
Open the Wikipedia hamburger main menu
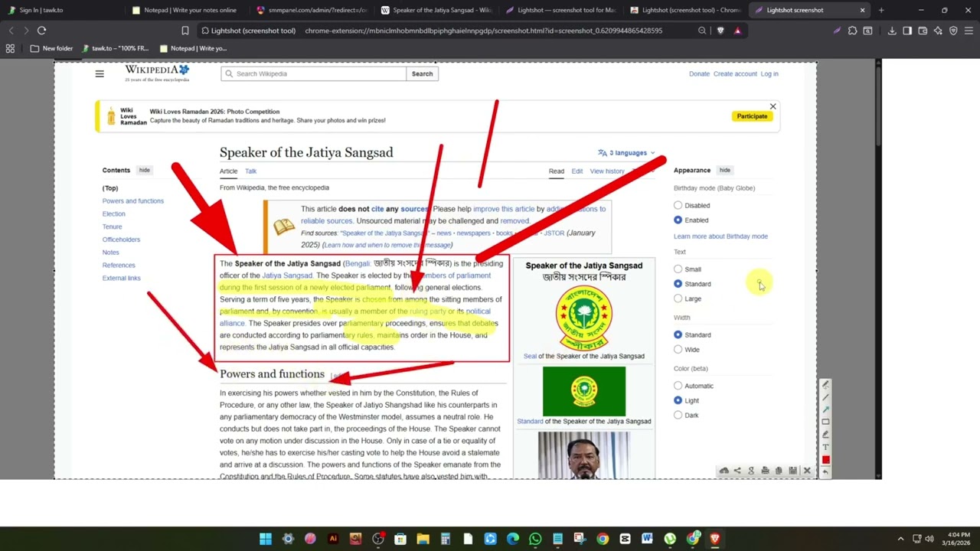[x=100, y=73]
